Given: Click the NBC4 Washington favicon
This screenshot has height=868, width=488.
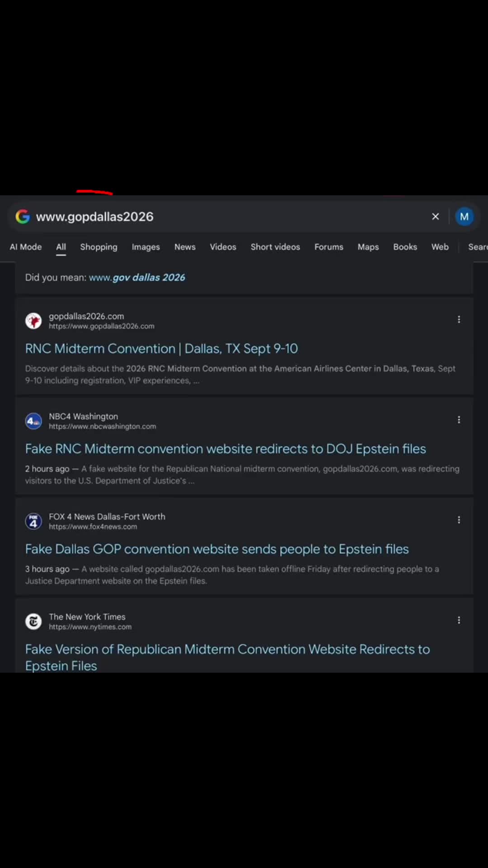Looking at the screenshot, I should tap(33, 421).
